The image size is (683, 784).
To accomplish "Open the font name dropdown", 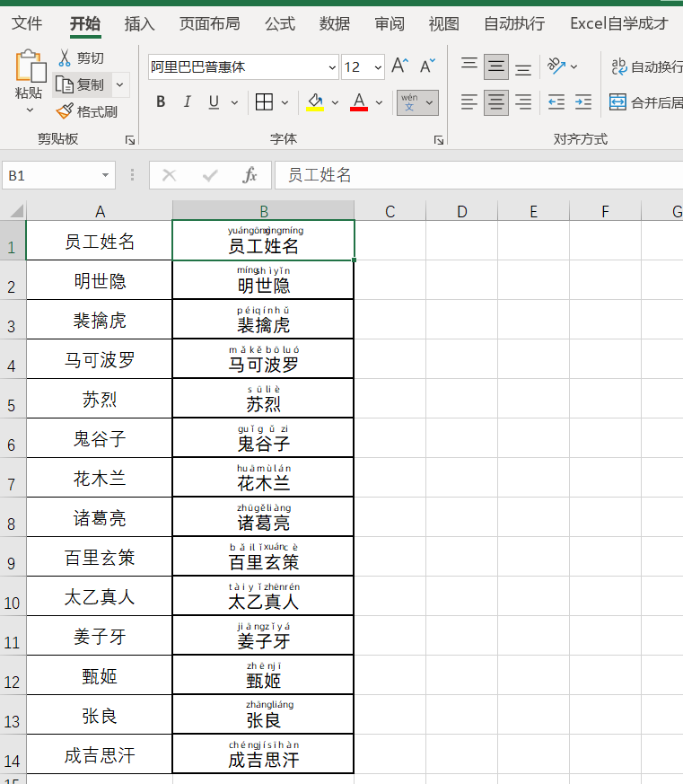I will pyautogui.click(x=332, y=67).
